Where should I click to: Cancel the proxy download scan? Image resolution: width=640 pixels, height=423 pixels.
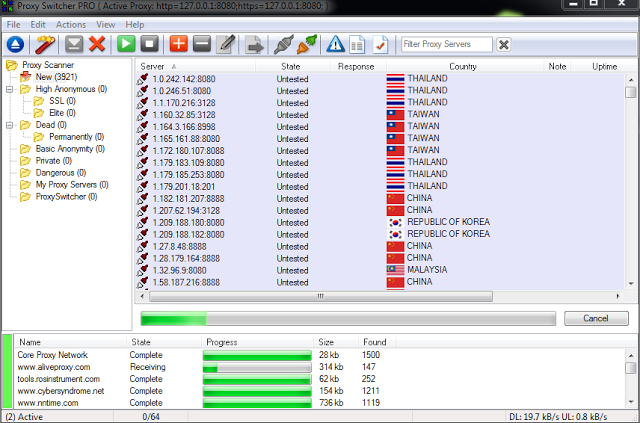click(x=596, y=318)
